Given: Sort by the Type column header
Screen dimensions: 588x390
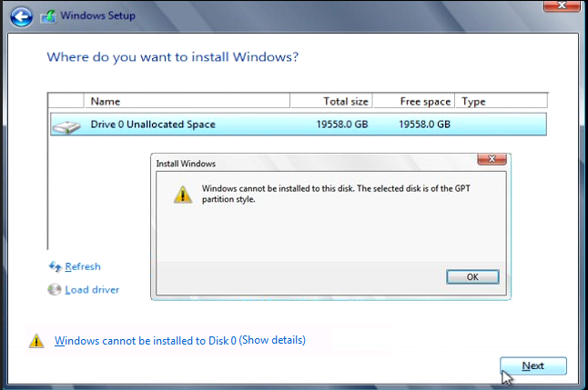Looking at the screenshot, I should (501, 101).
